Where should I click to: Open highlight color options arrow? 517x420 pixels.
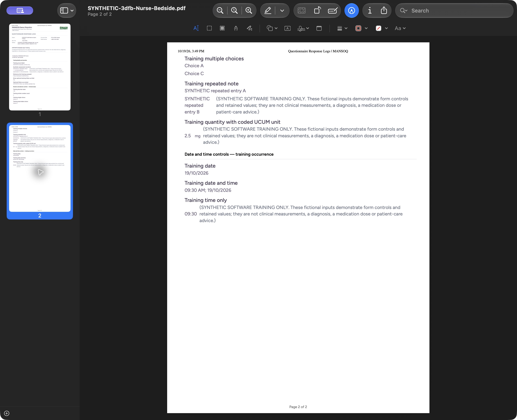click(x=282, y=11)
